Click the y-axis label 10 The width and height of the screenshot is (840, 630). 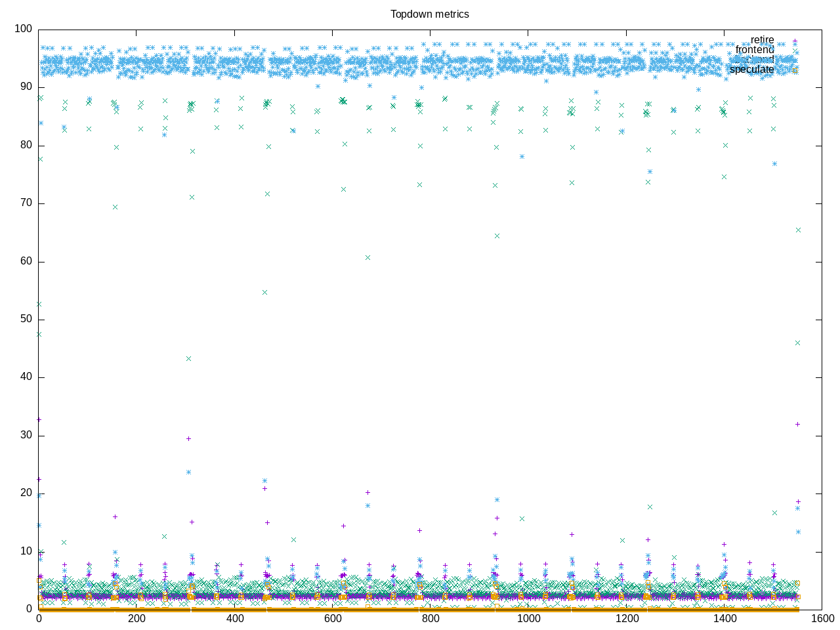click(26, 551)
